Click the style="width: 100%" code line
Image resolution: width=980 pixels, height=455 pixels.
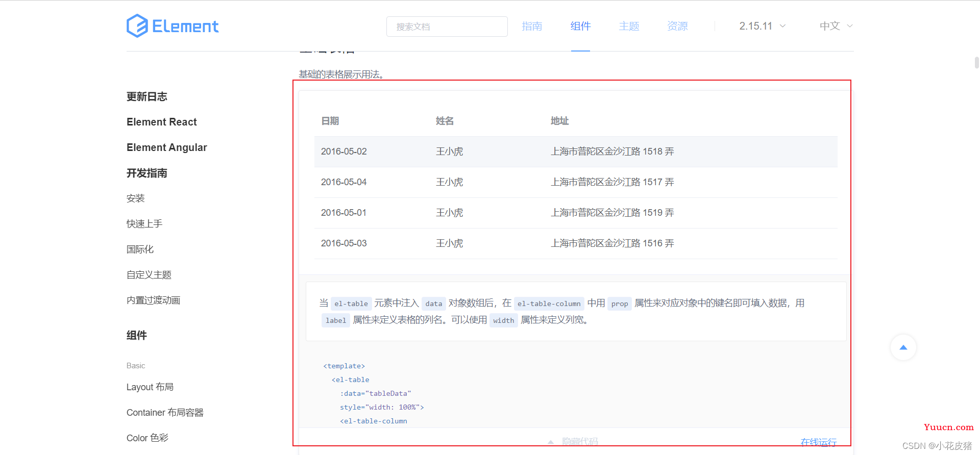click(382, 408)
